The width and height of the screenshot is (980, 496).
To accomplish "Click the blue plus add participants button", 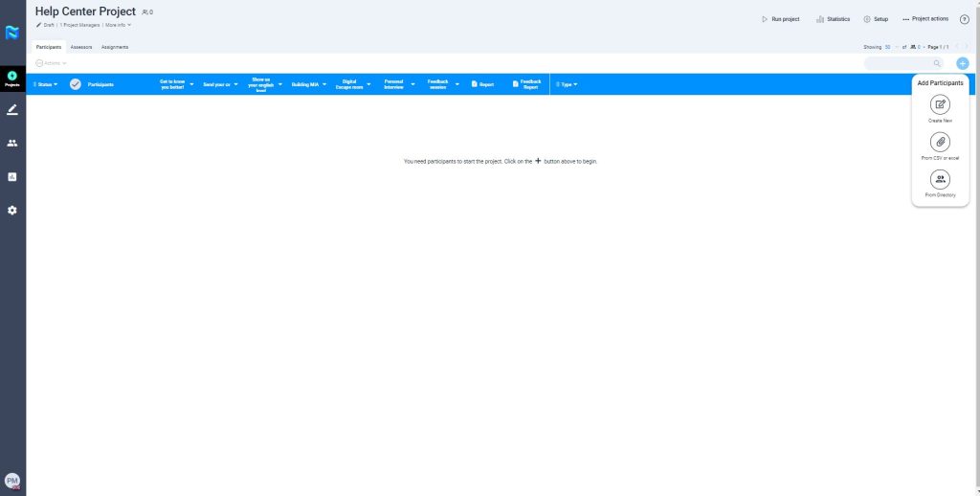I will click(962, 63).
